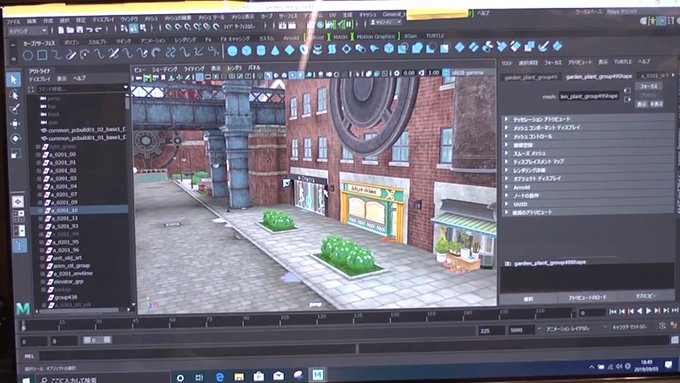This screenshot has height=383, width=680.
Task: Jump to start of playback range
Action: pyautogui.click(x=613, y=311)
